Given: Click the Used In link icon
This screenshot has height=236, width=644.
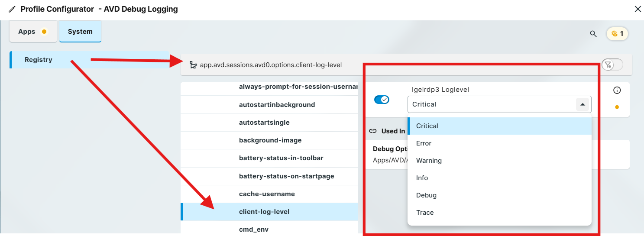Looking at the screenshot, I should 372,131.
